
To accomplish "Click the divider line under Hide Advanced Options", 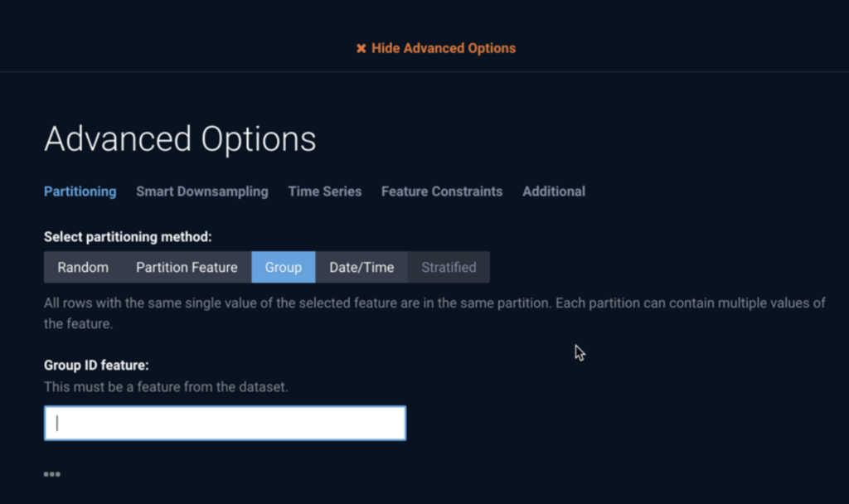I will [x=424, y=72].
